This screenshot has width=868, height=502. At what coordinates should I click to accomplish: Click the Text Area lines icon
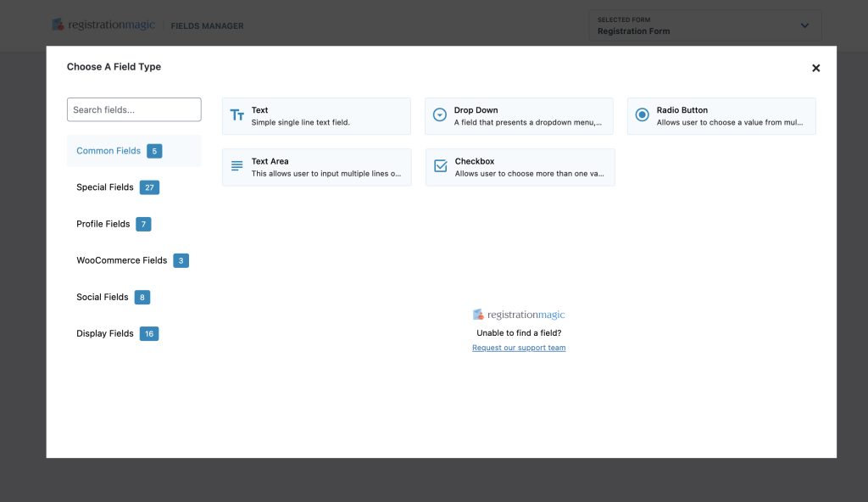tap(237, 166)
